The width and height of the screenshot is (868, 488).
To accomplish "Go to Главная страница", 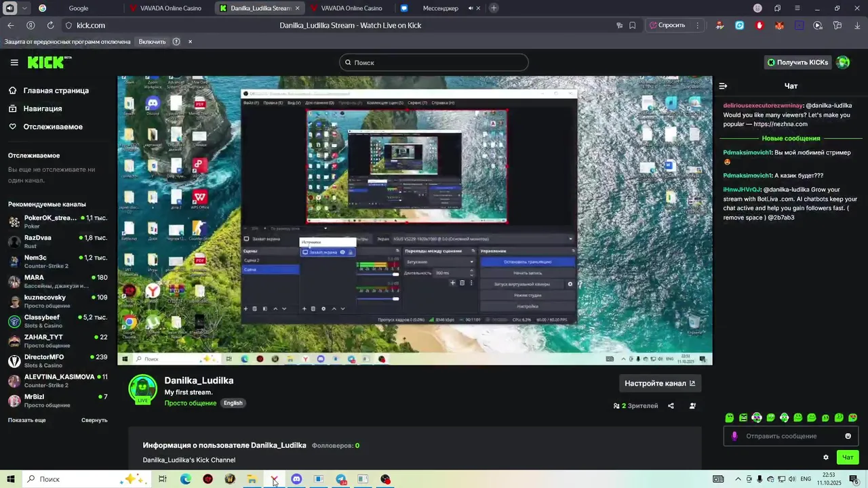I will 56,90.
